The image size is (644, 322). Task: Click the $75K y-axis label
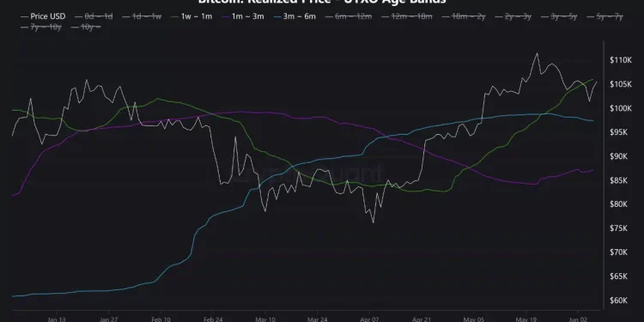click(x=619, y=228)
